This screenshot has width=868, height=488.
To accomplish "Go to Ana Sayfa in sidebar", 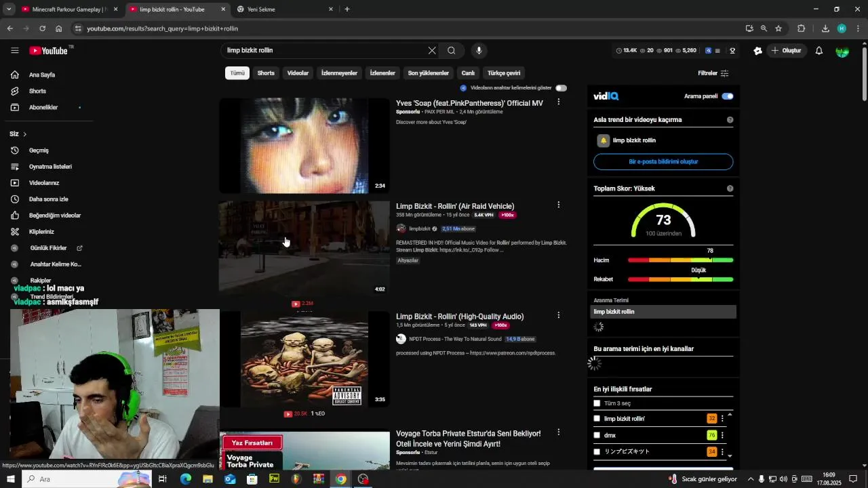I will coord(42,75).
